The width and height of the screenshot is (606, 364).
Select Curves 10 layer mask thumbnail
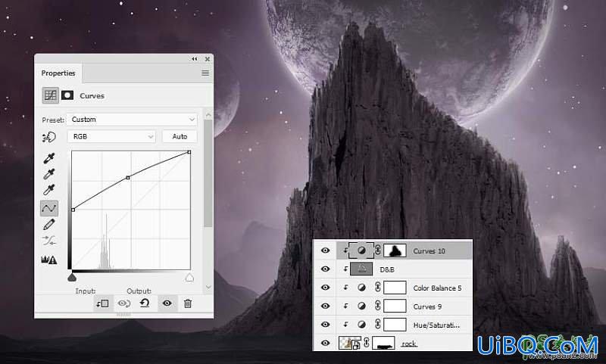click(x=395, y=250)
